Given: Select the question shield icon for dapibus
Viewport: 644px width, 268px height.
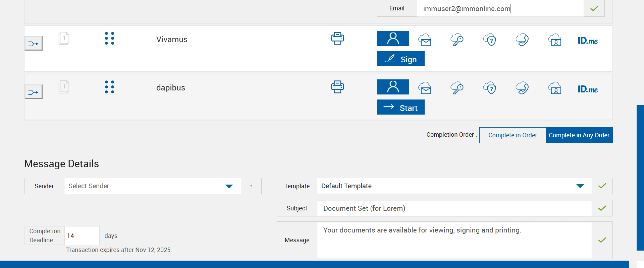Looking at the screenshot, I should (x=490, y=88).
